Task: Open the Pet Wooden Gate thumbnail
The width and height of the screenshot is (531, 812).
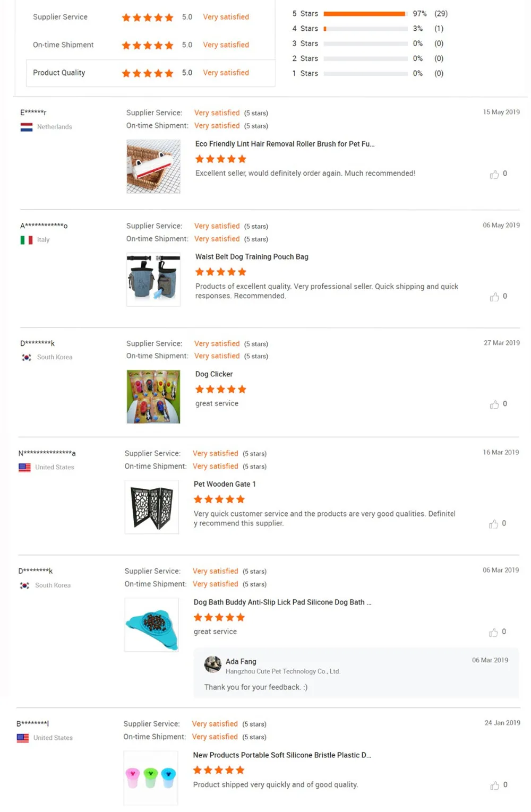Action: click(x=152, y=507)
